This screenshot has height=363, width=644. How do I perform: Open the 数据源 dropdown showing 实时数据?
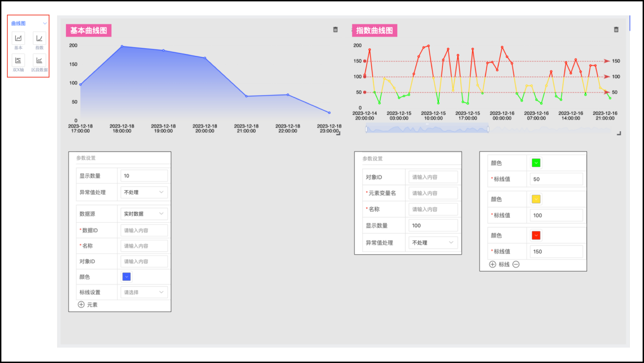click(x=144, y=214)
